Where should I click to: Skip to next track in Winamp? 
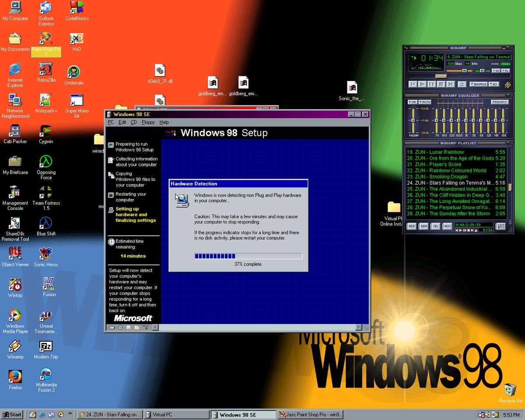[x=451, y=84]
